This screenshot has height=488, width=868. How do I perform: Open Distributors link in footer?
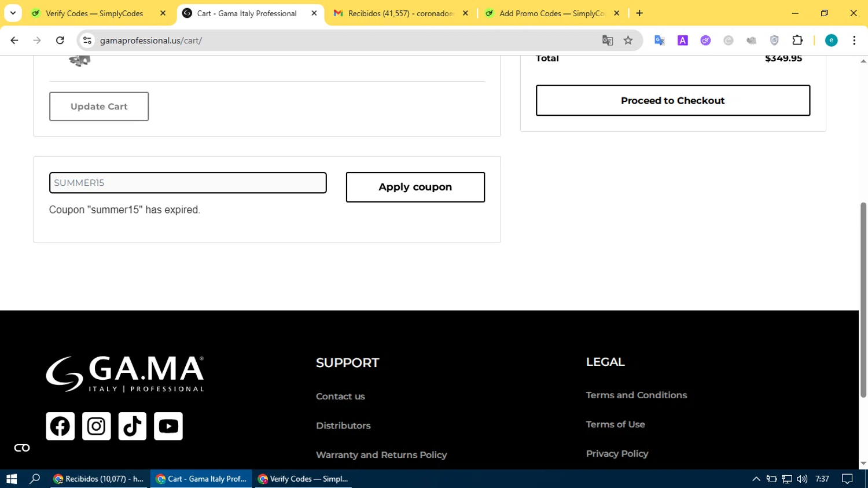pos(343,425)
